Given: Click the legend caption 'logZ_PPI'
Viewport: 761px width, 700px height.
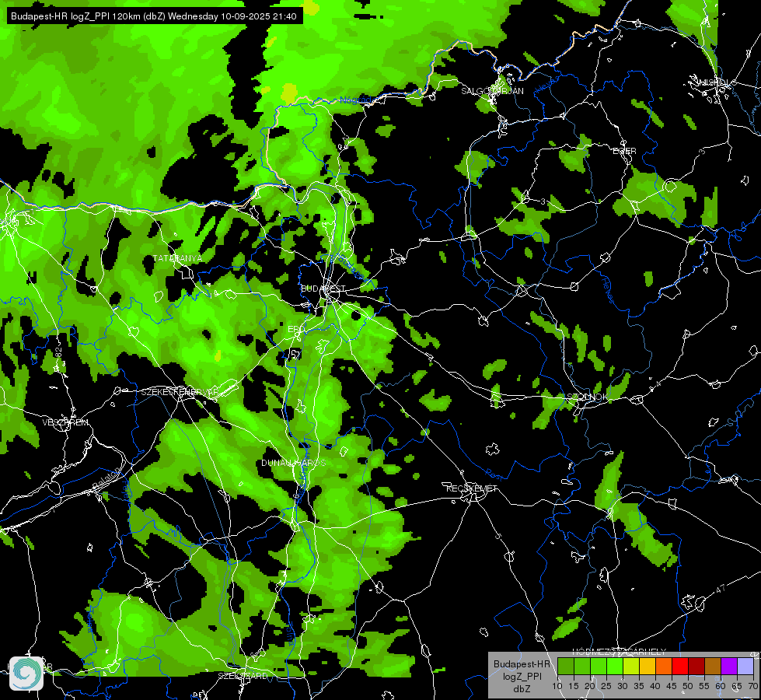Looking at the screenshot, I should 522,676.
